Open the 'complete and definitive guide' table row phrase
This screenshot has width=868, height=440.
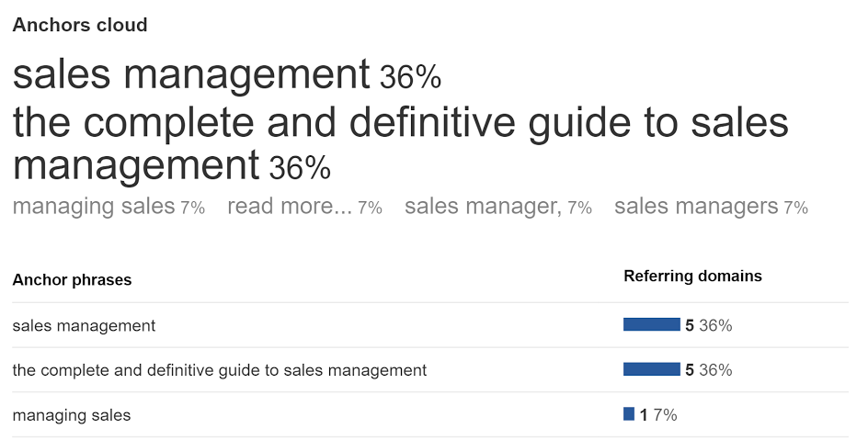click(220, 370)
